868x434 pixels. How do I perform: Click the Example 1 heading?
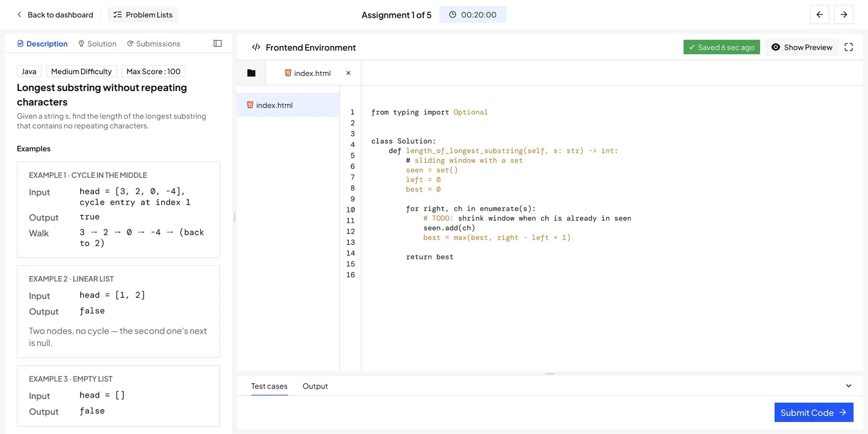(x=88, y=175)
